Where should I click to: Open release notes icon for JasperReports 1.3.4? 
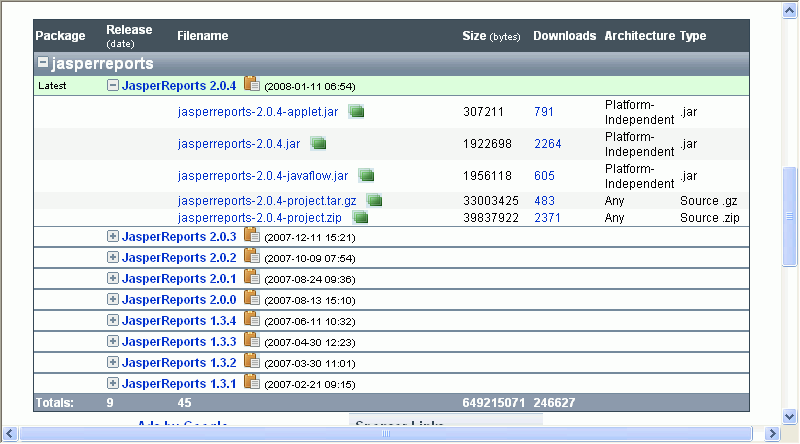click(x=252, y=319)
